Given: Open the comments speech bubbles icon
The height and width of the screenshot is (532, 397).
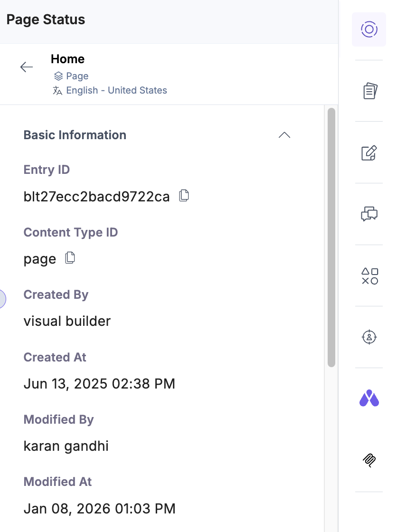Looking at the screenshot, I should [369, 214].
